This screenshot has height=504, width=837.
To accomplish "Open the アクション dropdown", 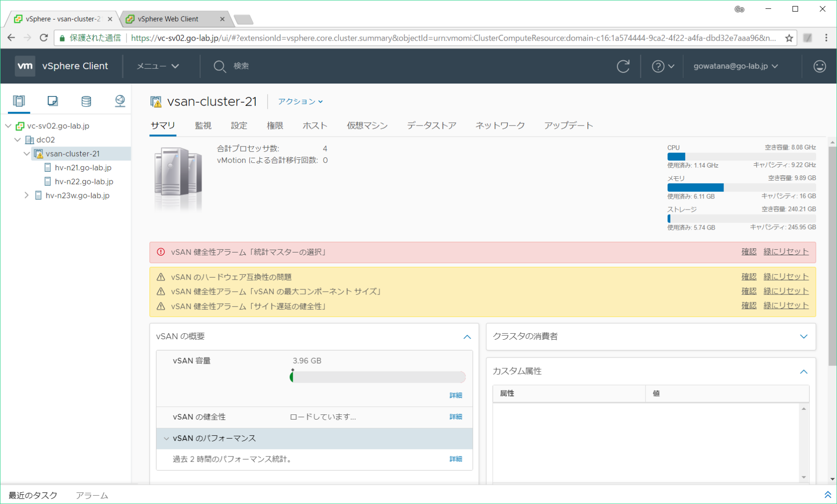I will click(301, 101).
